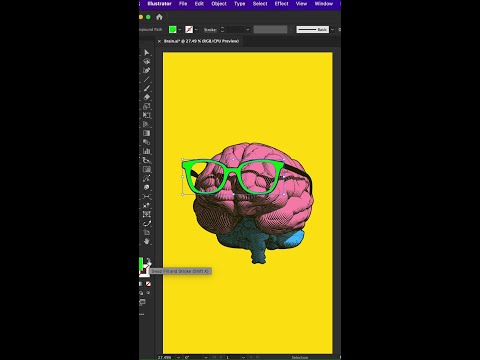Click the Stroke label link
Screen dimensions: 480x360
210,30
